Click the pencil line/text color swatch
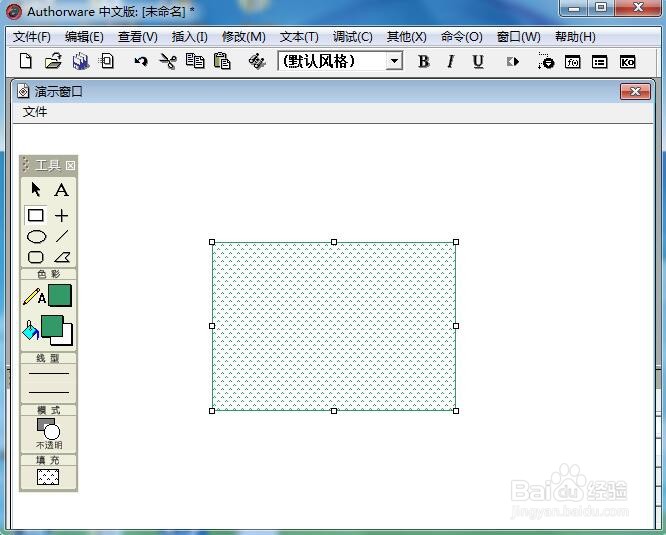 (60, 296)
